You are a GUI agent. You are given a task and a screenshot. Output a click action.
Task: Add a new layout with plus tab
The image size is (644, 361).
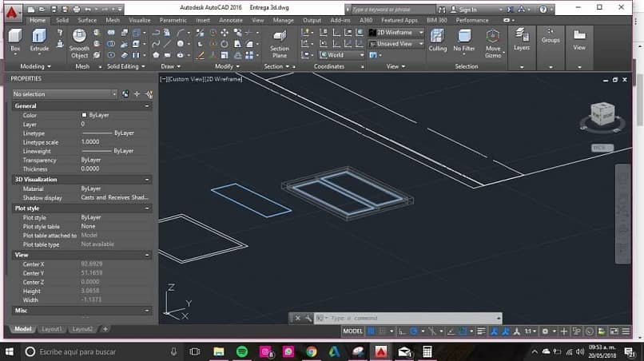point(105,329)
